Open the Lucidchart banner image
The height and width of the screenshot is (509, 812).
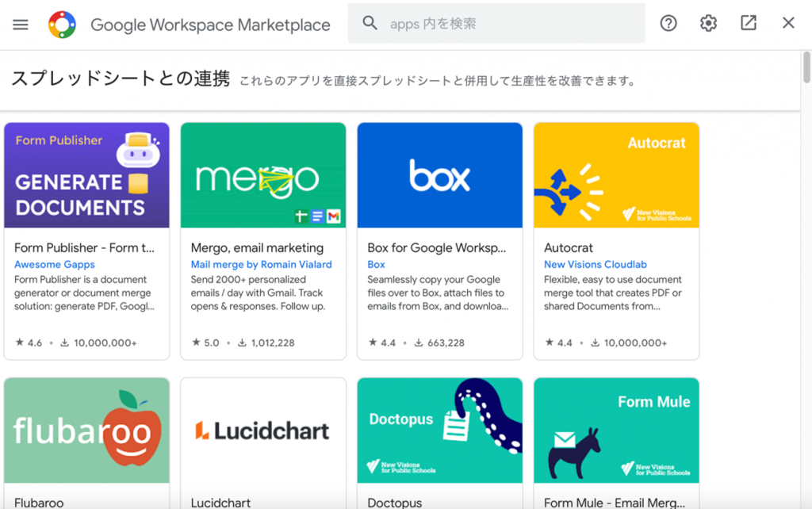(x=263, y=431)
